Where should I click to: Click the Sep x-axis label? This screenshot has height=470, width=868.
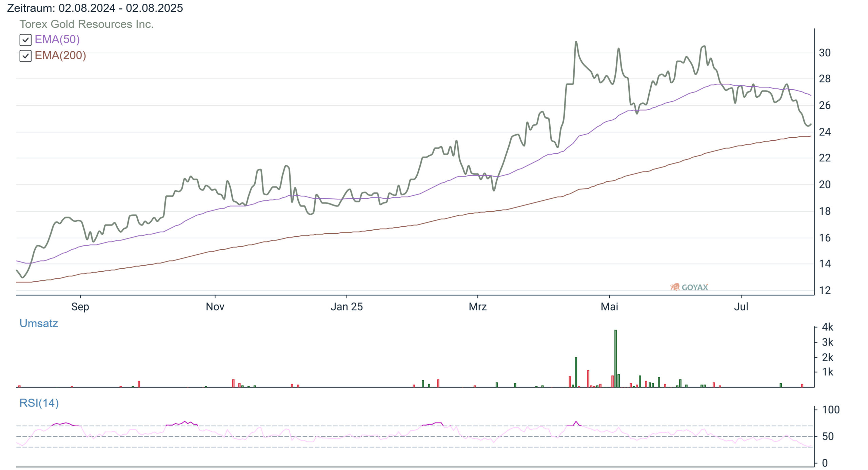[80, 307]
